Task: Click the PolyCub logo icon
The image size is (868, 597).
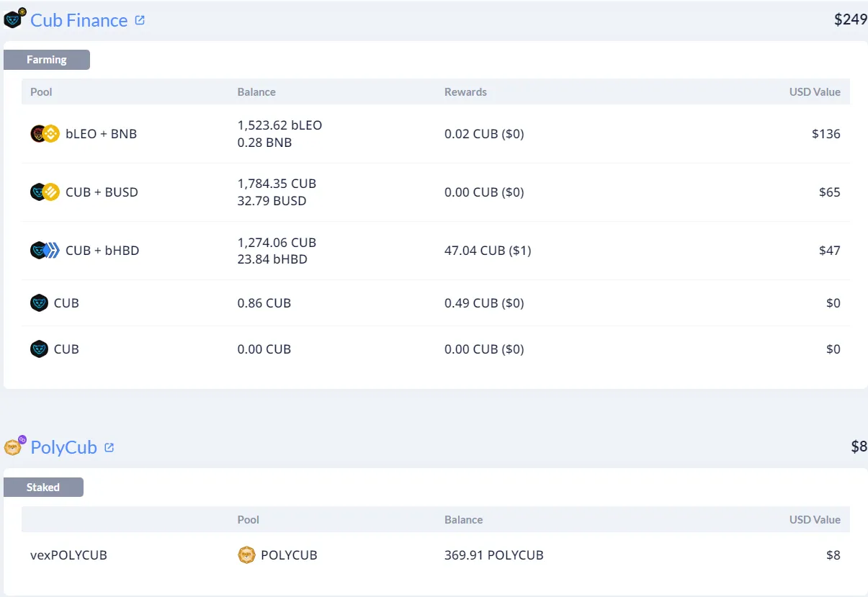Action: point(15,446)
